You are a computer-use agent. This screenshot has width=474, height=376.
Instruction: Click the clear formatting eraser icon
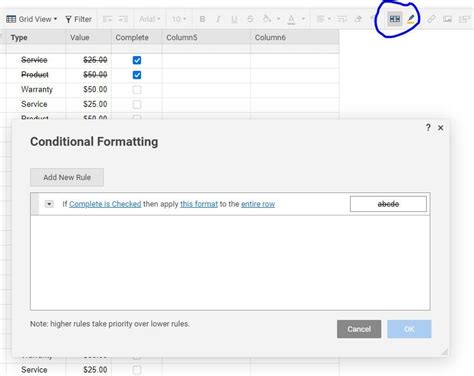pyautogui.click(x=358, y=19)
